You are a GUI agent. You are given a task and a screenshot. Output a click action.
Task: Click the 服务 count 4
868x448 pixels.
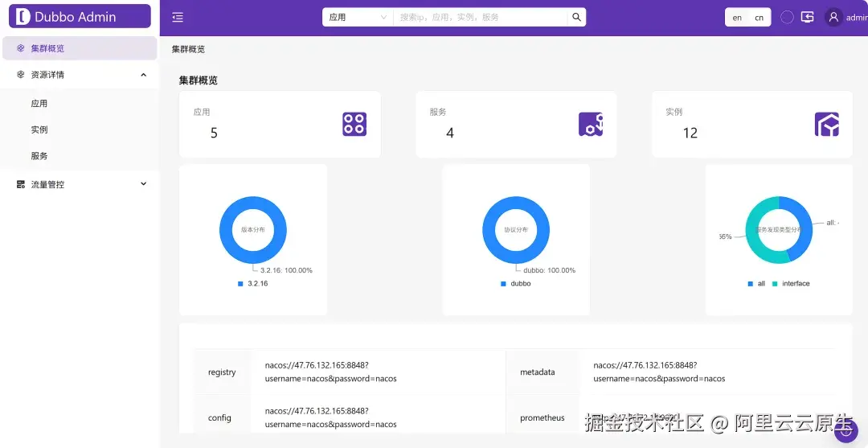coord(450,133)
